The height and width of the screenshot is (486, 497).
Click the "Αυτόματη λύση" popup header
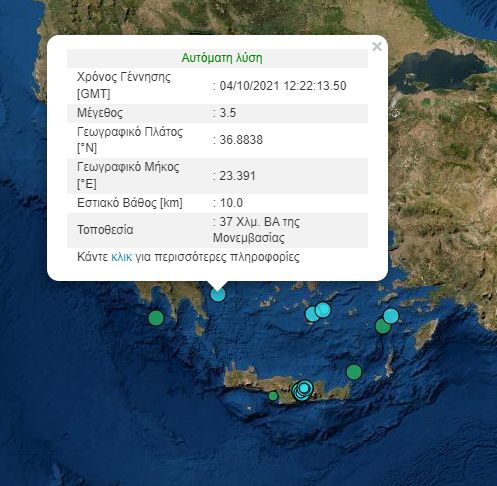[x=222, y=58]
